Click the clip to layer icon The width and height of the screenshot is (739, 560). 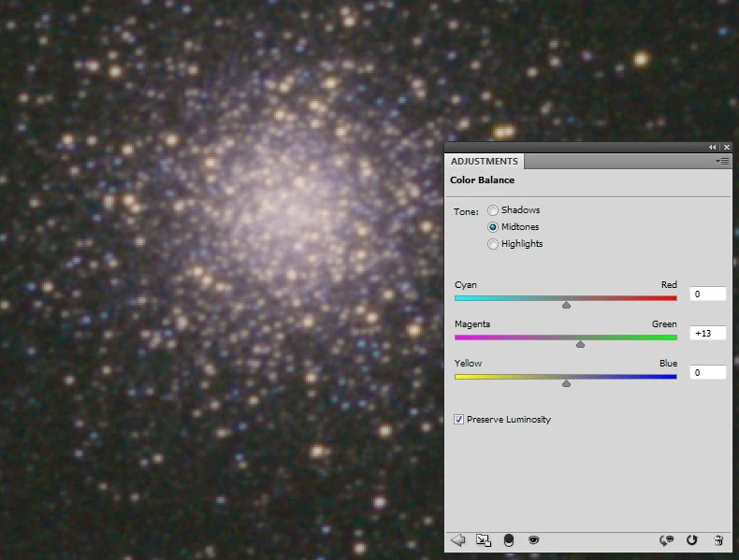(509, 540)
